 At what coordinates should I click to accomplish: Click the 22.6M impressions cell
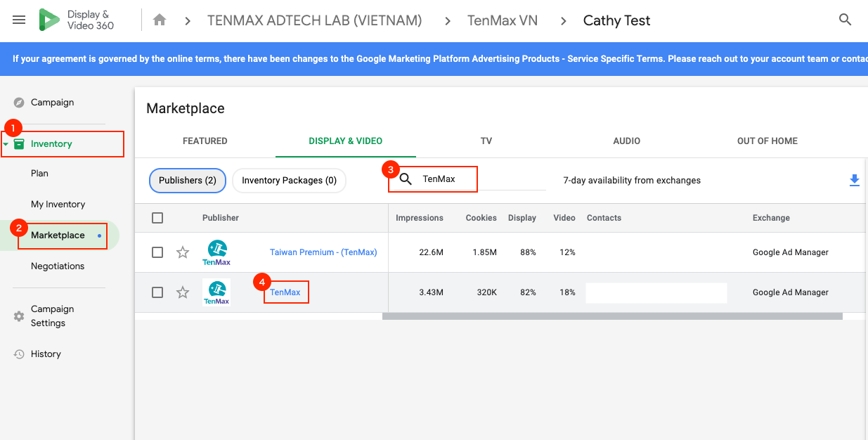(431, 252)
